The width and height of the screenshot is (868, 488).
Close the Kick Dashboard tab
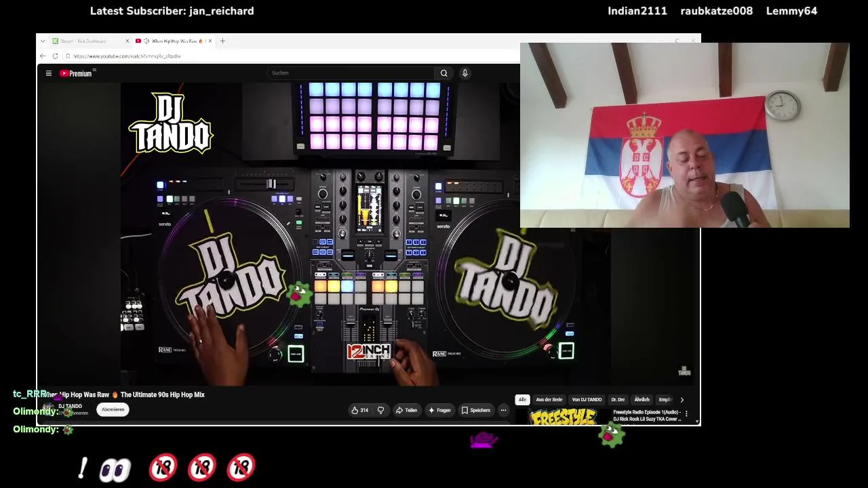tap(127, 41)
